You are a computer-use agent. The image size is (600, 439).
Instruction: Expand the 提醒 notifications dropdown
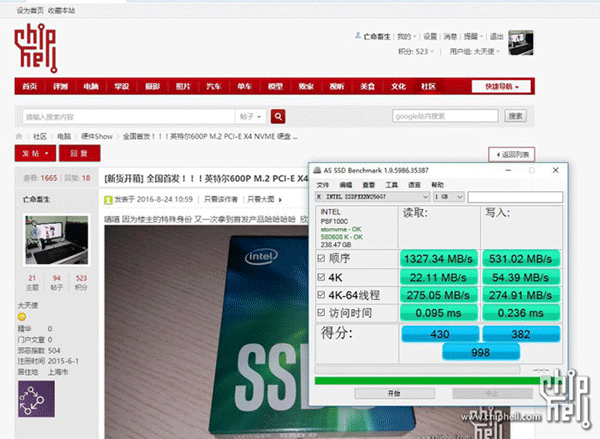click(x=473, y=36)
